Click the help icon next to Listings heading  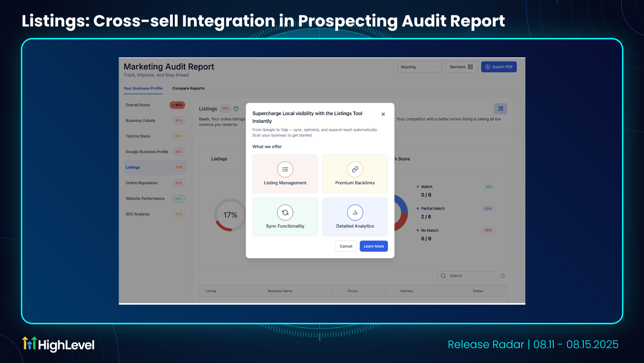[x=236, y=109]
